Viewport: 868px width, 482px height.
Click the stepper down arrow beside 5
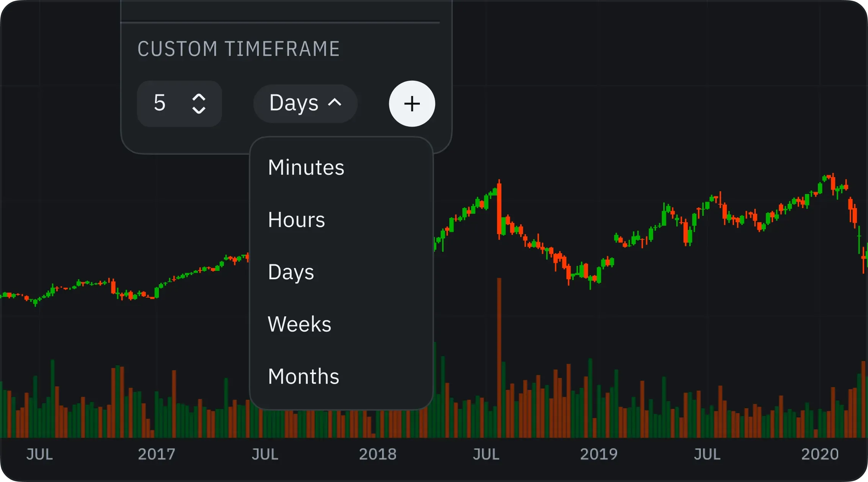(199, 111)
